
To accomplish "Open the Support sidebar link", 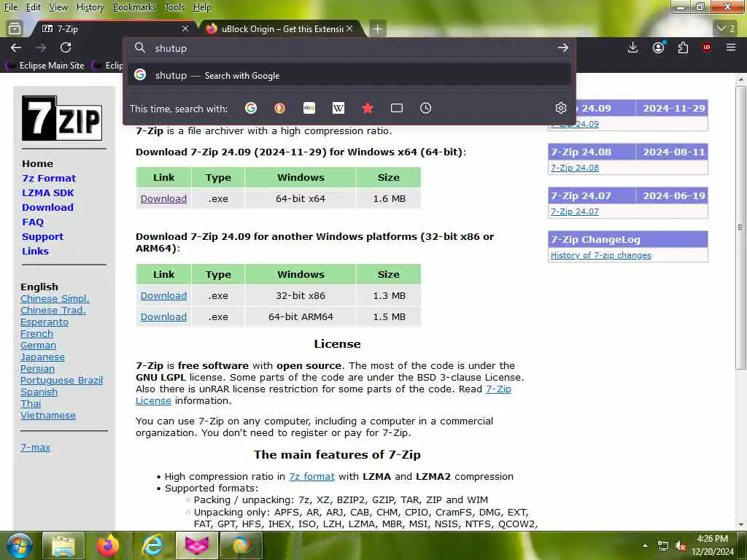I will point(42,237).
